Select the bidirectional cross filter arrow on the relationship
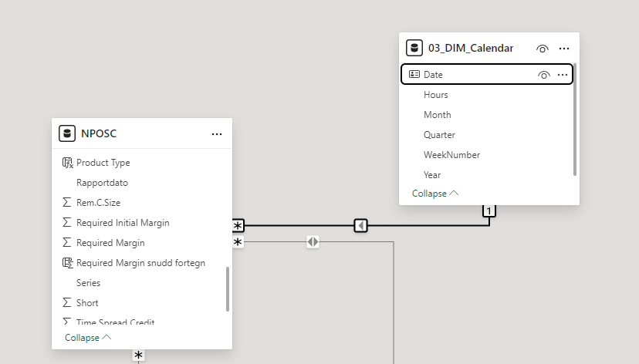 click(x=313, y=242)
